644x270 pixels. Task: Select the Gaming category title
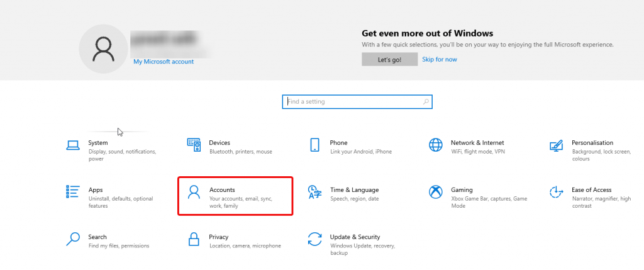click(462, 190)
